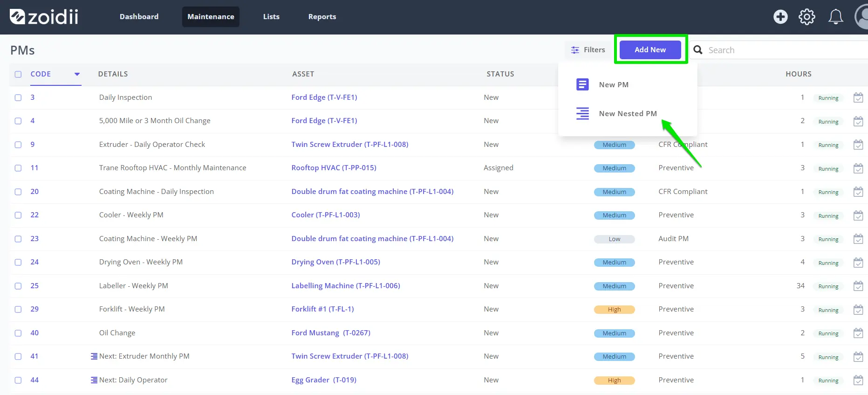Click the New Nested PM icon
This screenshot has height=395, width=868.
pyautogui.click(x=582, y=113)
